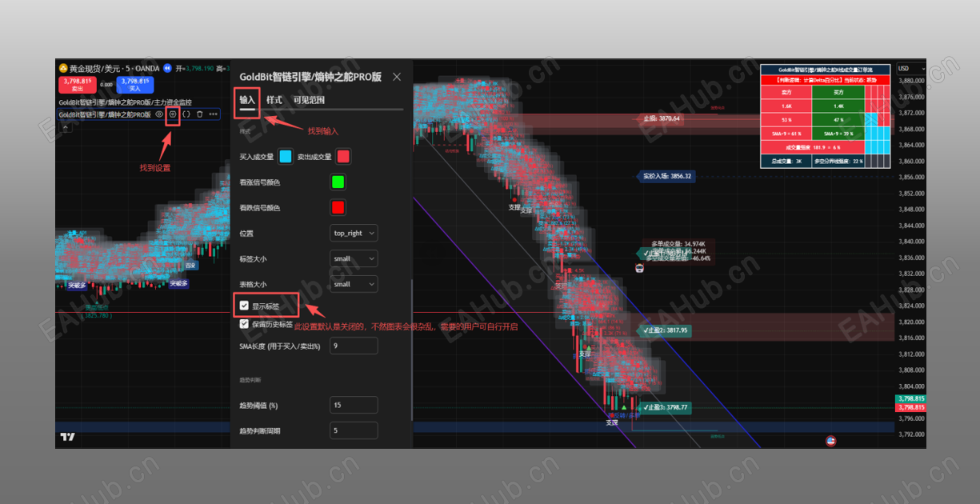Edit SMA长度 input field
980x504 pixels.
tap(354, 346)
